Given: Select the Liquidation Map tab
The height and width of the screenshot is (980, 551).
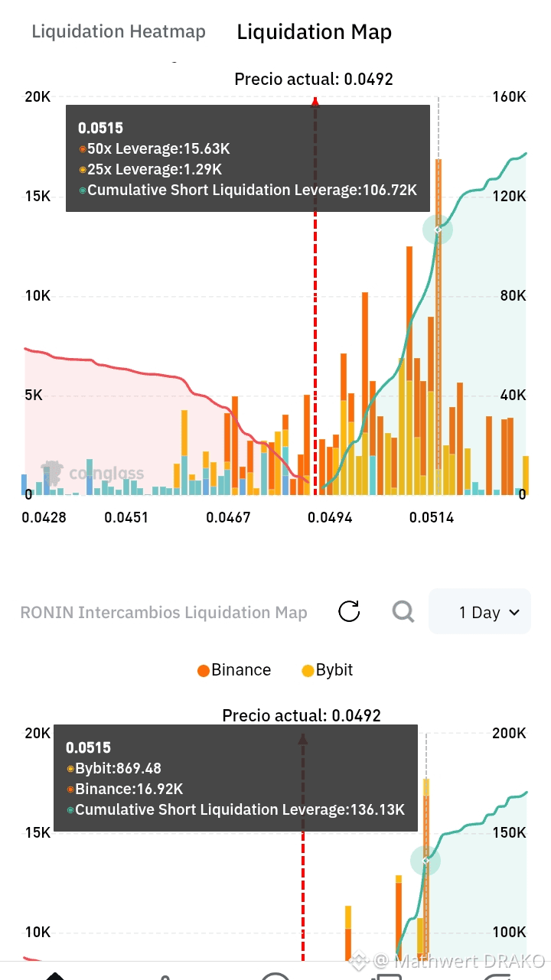Looking at the screenshot, I should click(315, 32).
